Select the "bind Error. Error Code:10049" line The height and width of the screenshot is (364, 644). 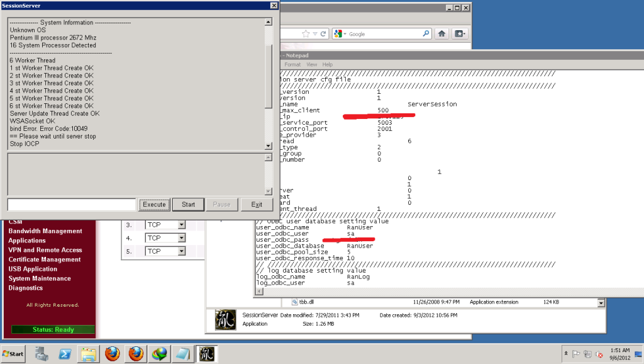[x=48, y=128]
